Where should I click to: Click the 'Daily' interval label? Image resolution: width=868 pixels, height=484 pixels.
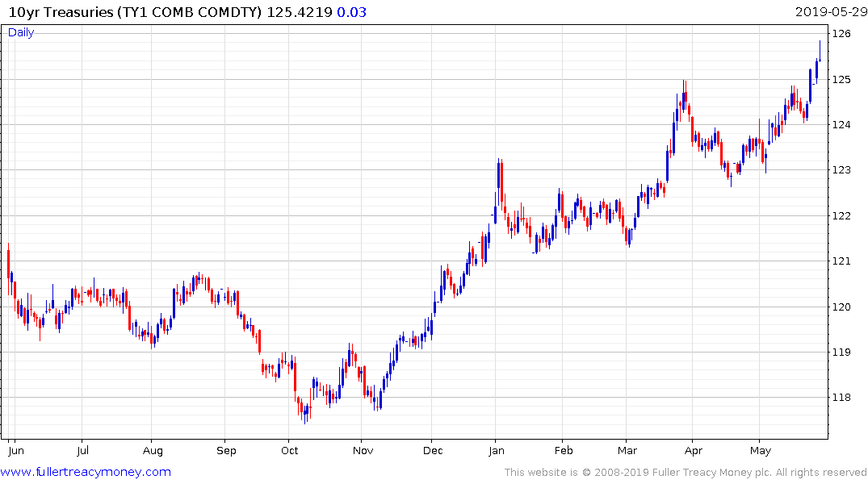click(21, 32)
